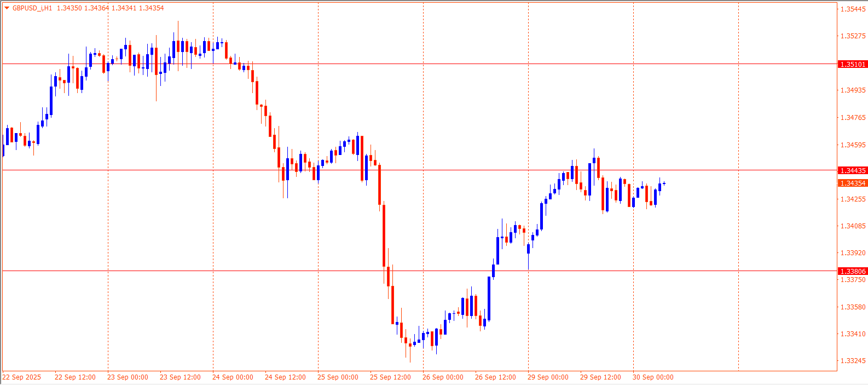Click the latest candle at chart's right edge
Viewport: 868px width, 385px height.
664,183
